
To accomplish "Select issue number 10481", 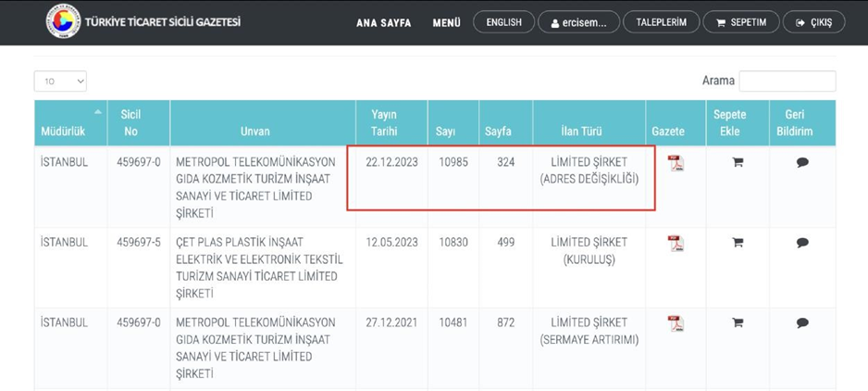I will coord(453,322).
